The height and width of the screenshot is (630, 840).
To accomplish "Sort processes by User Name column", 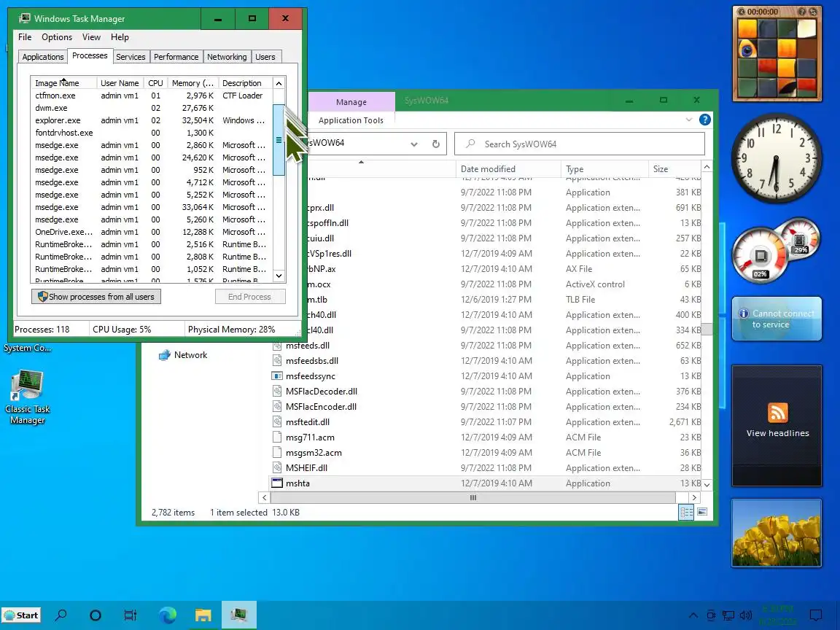I will click(x=120, y=83).
